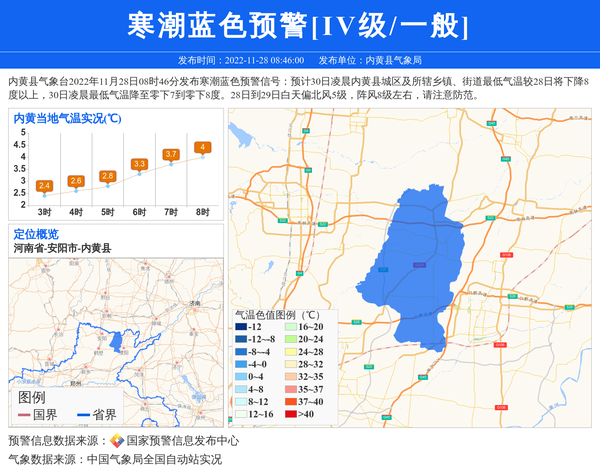Select the 4 temperature marker at 8时
Image resolution: width=600 pixels, height=471 pixels.
203,147
